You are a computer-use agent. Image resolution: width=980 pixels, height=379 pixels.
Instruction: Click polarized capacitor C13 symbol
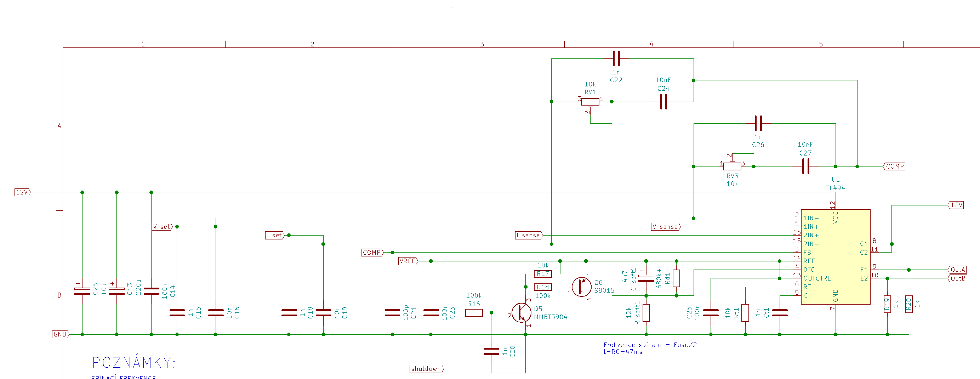(x=116, y=291)
